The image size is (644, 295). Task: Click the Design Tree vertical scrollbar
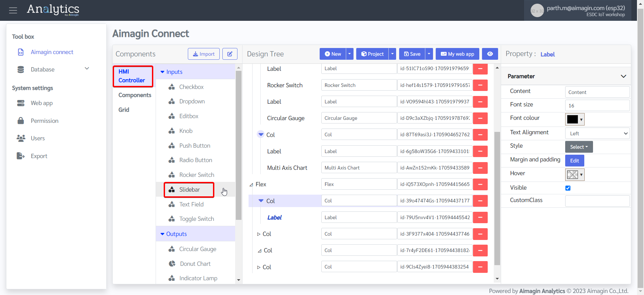point(497,198)
